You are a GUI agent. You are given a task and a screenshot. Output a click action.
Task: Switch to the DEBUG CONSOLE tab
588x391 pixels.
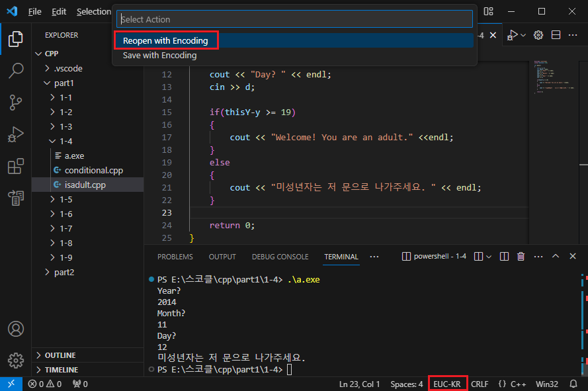280,257
